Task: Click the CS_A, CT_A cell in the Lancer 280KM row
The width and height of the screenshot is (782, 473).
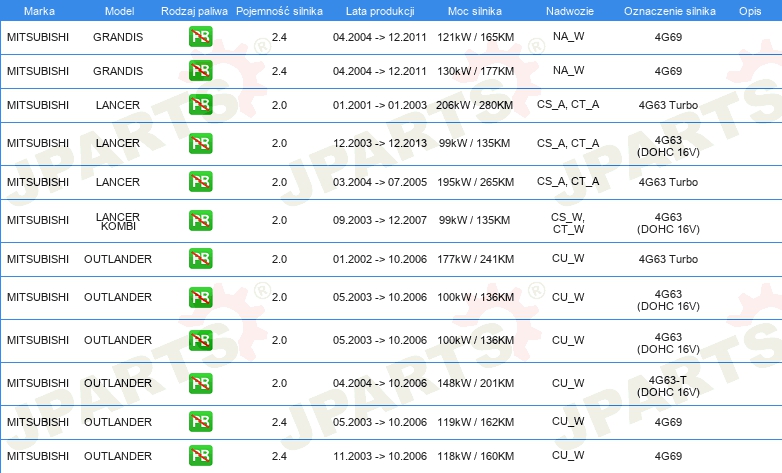Action: [568, 104]
